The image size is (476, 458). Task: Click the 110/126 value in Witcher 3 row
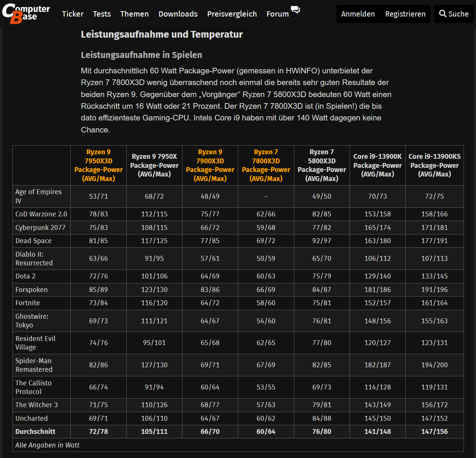coord(154,405)
